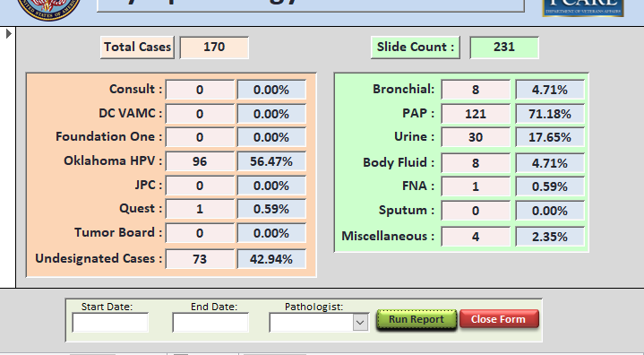This screenshot has width=644, height=355.
Task: Select the Total Cases value 170
Action: [214, 48]
